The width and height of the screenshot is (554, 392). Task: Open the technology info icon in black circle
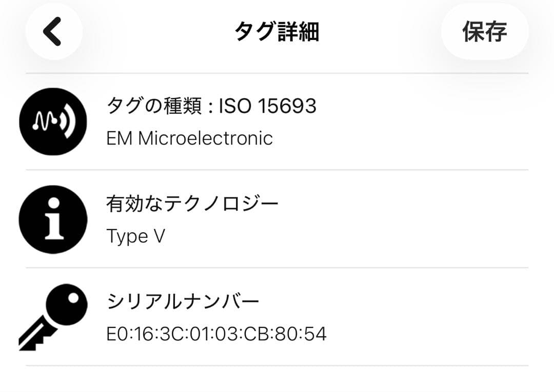coord(52,219)
